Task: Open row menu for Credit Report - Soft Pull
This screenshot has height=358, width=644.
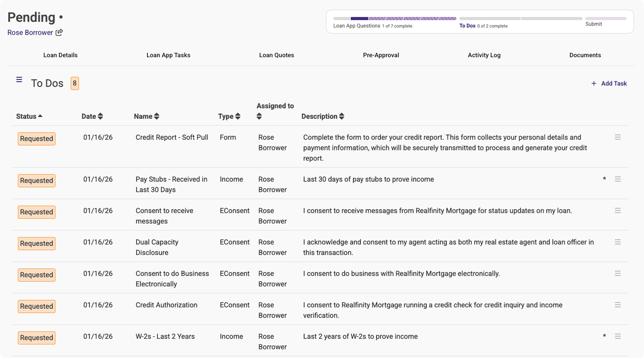Action: (x=618, y=137)
